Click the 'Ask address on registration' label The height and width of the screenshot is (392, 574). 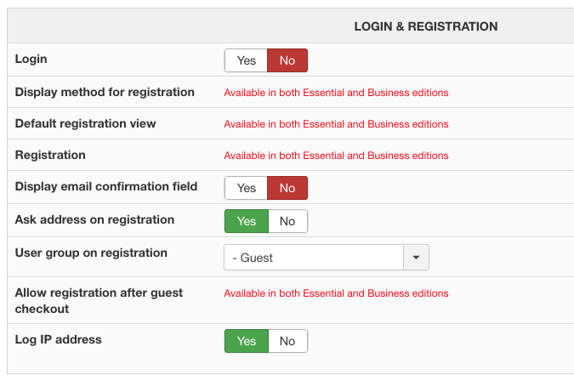(x=94, y=219)
